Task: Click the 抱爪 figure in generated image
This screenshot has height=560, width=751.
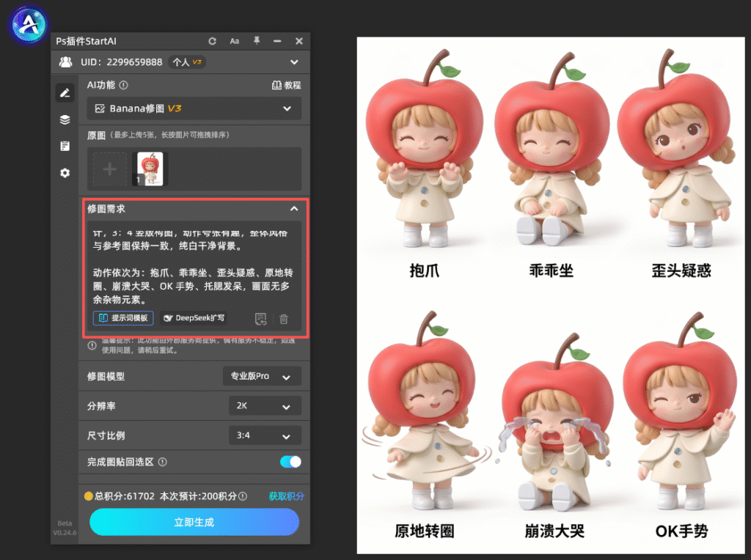Action: 423,148
